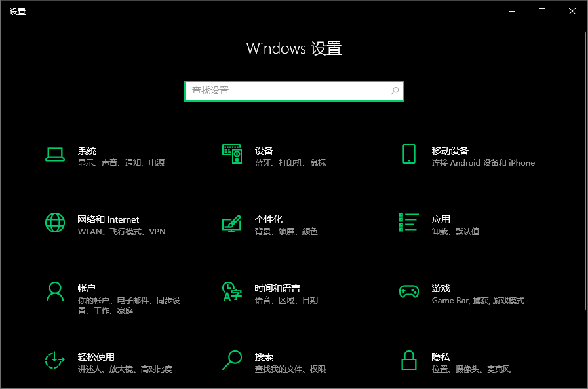The image size is (588, 389).
Task: Open 网络和 Internet settings title
Action: point(108,219)
